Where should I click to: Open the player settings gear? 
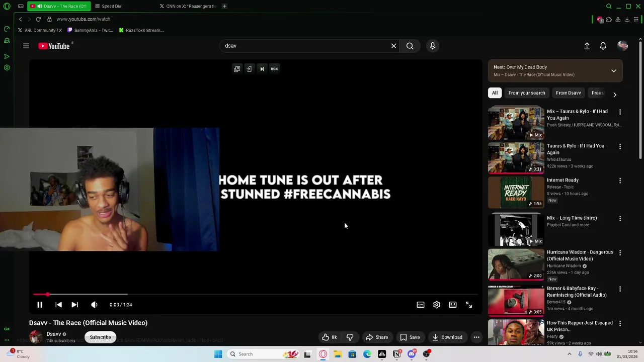tap(437, 305)
